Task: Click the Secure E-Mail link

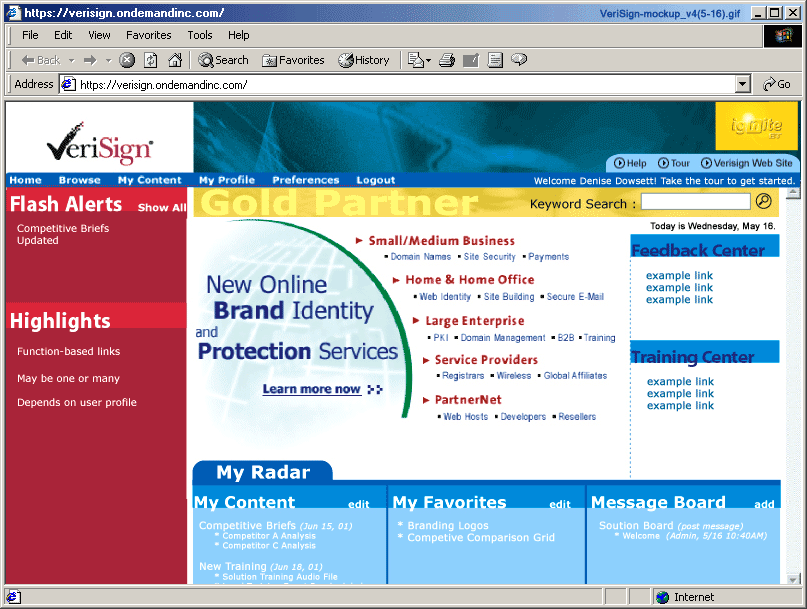Action: [575, 297]
